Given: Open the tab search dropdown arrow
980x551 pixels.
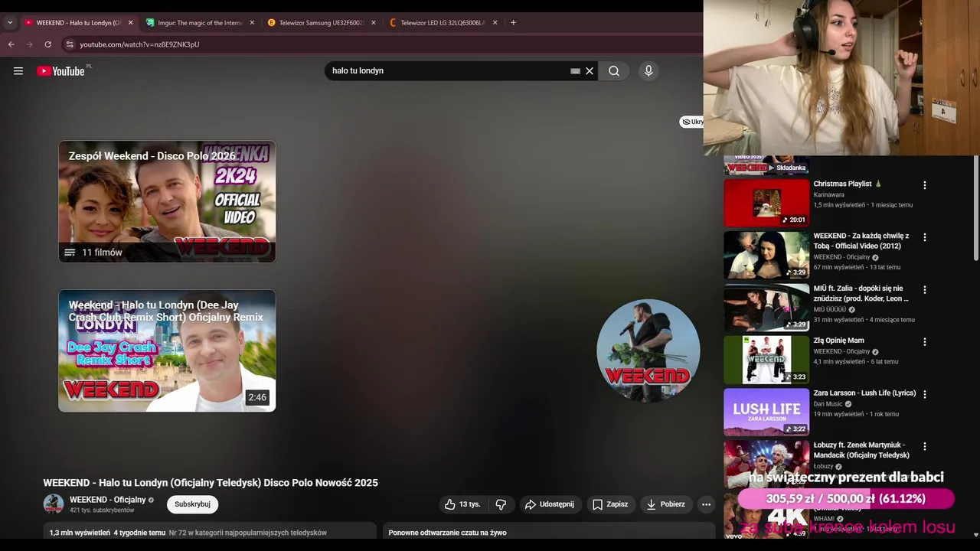Looking at the screenshot, I should (9, 23).
